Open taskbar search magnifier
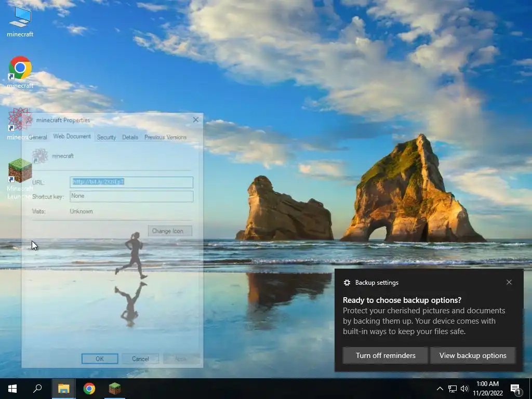The height and width of the screenshot is (399, 532). coord(37,389)
